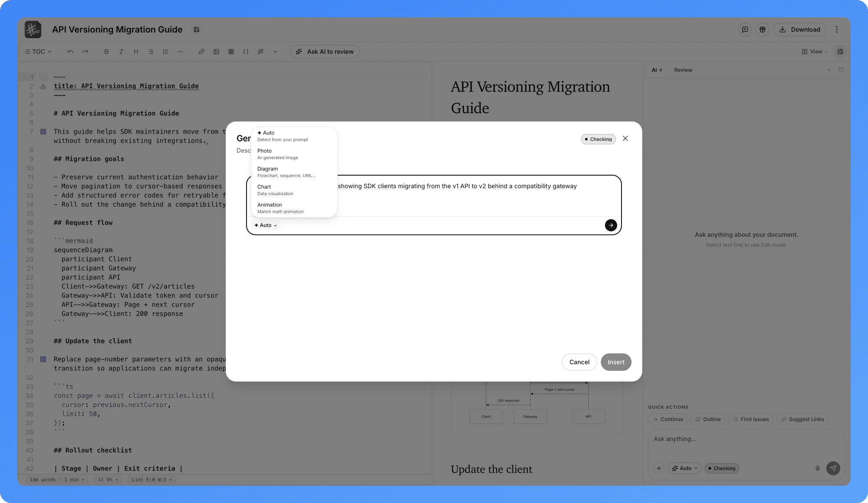Screen dimensions: 868x503
Task: Toggle italic formatting
Action: [121, 52]
